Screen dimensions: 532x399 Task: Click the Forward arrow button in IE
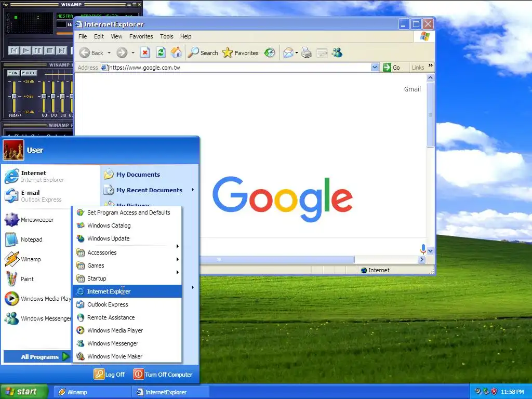(122, 52)
